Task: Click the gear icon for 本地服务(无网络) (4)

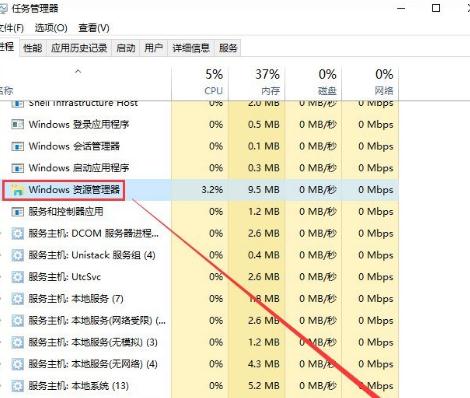Action: click(x=17, y=364)
